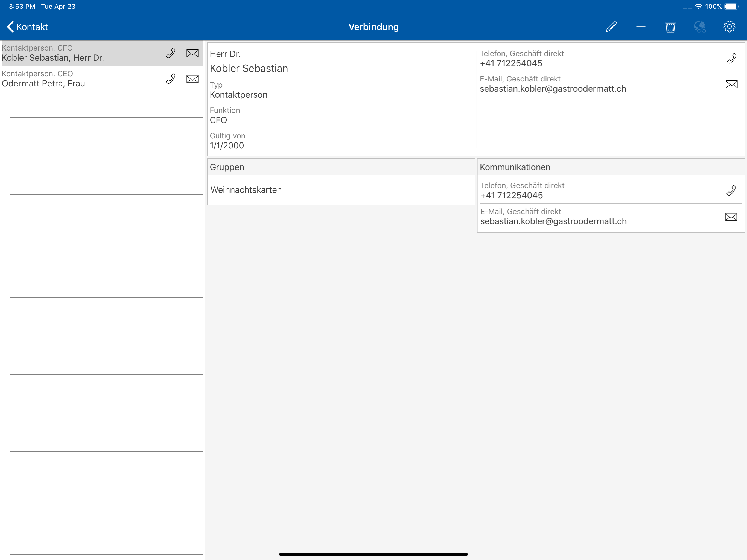Tap the Typ value Kontaktperson
Viewport: 747px width, 560px height.
pos(238,95)
